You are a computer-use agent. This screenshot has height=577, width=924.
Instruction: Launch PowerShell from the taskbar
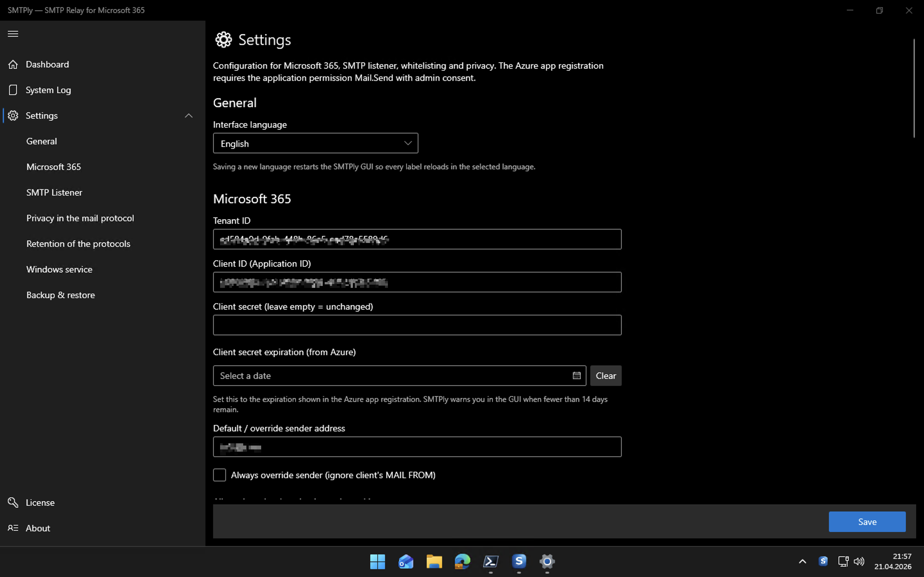[x=491, y=562]
